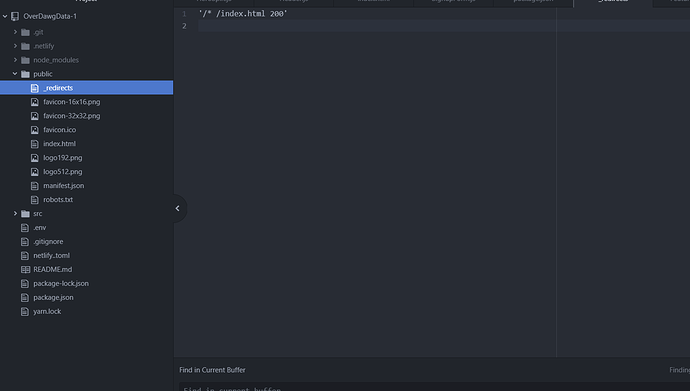This screenshot has height=391, width=690.
Task: Click the README.md book icon
Action: point(26,270)
